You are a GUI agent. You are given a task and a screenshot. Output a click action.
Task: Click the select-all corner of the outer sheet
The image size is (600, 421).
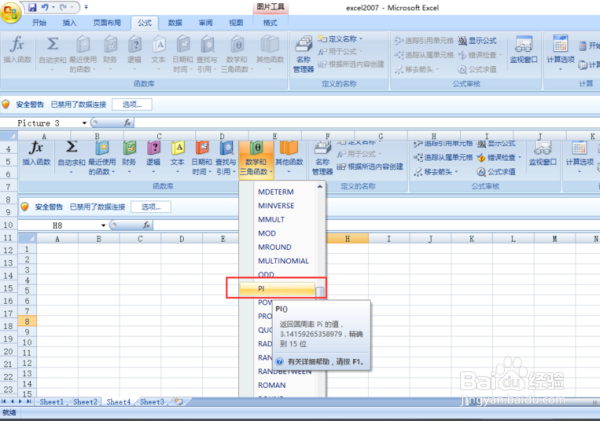8,136
